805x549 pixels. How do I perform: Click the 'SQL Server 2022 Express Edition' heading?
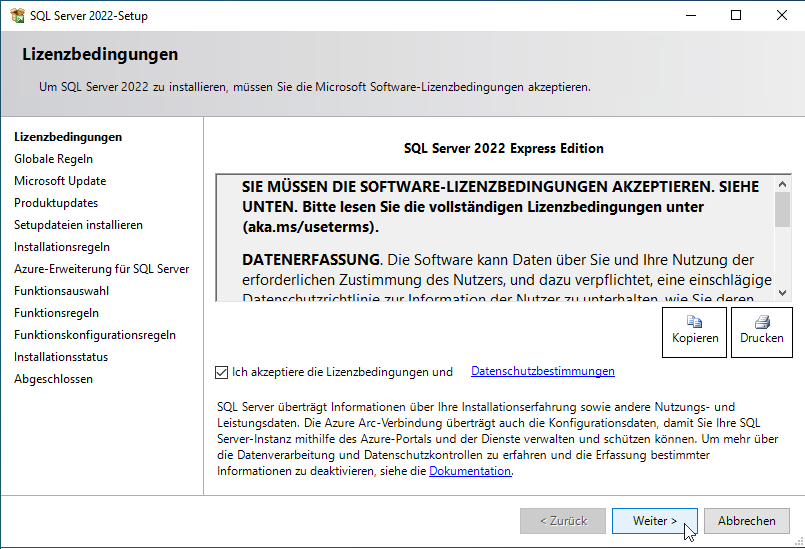tap(504, 148)
